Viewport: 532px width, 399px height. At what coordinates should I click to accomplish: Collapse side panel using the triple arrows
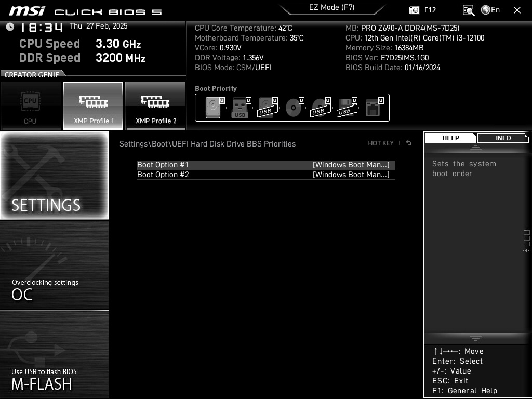pyautogui.click(x=526, y=251)
